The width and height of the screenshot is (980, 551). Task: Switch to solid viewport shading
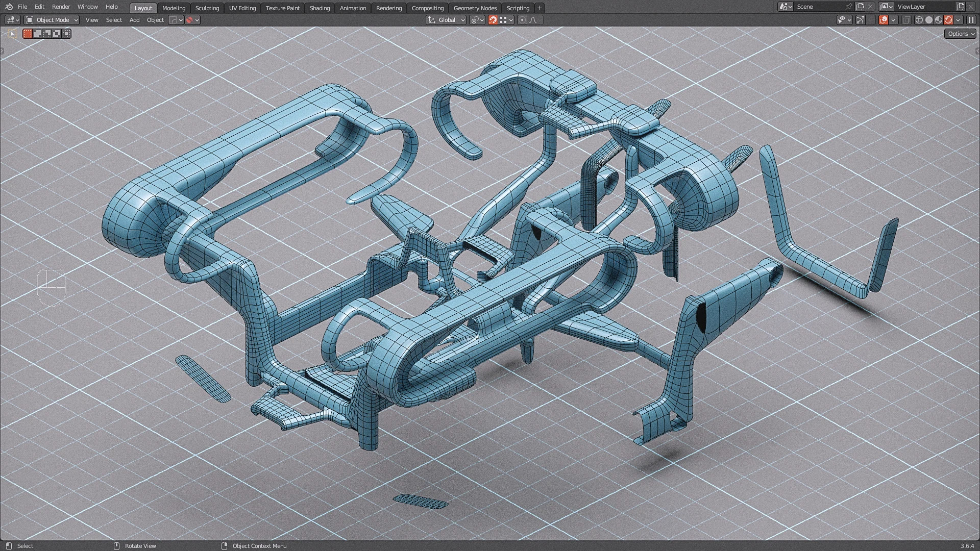(x=929, y=20)
